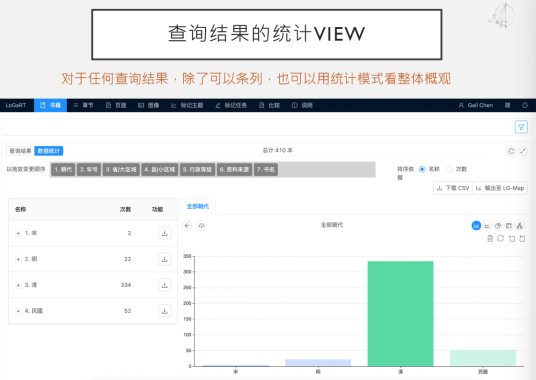
Task: Switch chart to tree diagram view
Action: tap(520, 226)
